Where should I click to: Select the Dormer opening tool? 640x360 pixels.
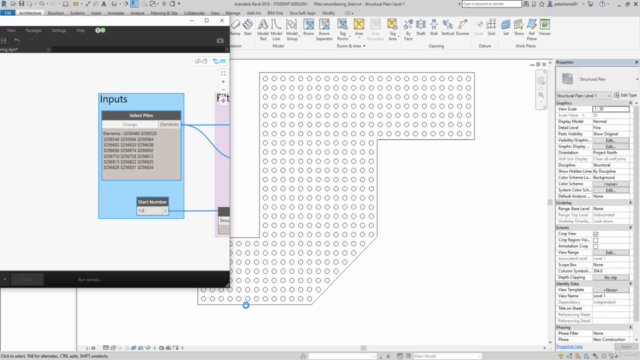pyautogui.click(x=462, y=27)
